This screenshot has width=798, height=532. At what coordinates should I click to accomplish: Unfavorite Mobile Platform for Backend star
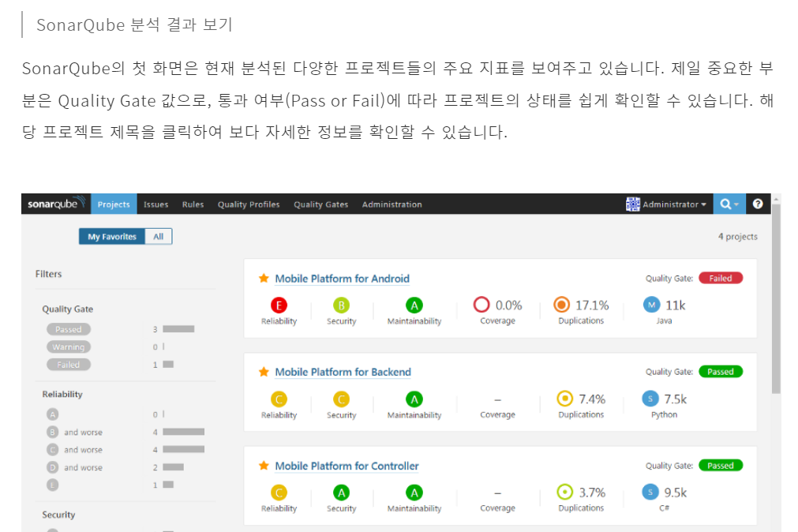pos(264,372)
